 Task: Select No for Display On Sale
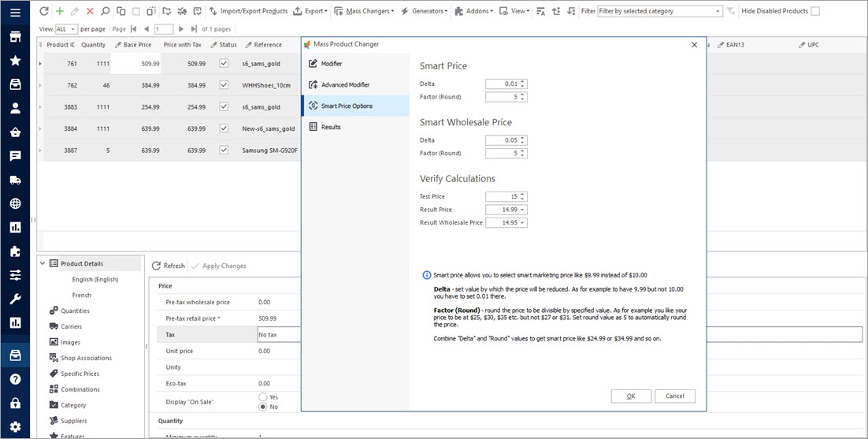263,407
